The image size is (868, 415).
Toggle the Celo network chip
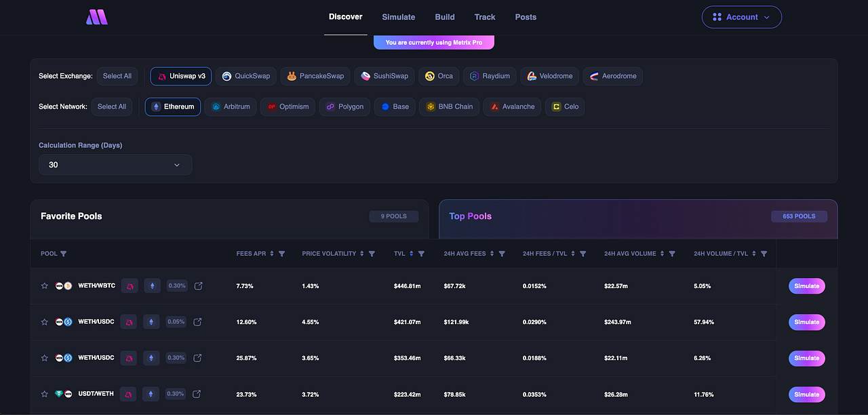(x=565, y=106)
